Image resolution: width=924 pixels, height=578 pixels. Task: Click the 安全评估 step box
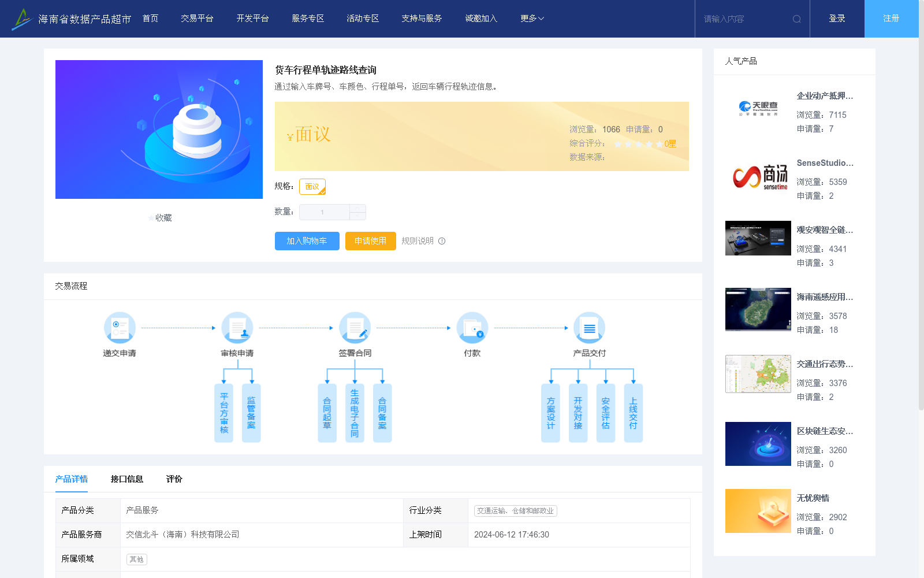[x=606, y=413]
